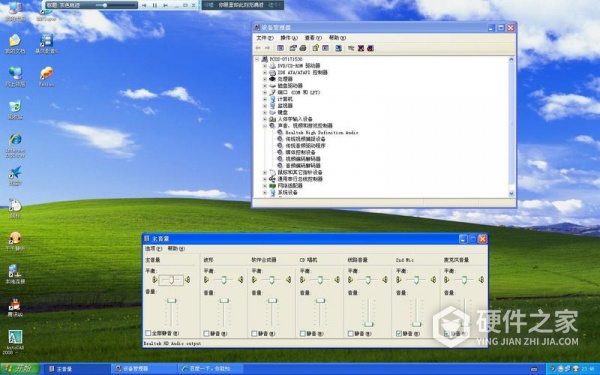Open the 操作 menu in Device Manager
The width and height of the screenshot is (600, 375).
[289, 38]
